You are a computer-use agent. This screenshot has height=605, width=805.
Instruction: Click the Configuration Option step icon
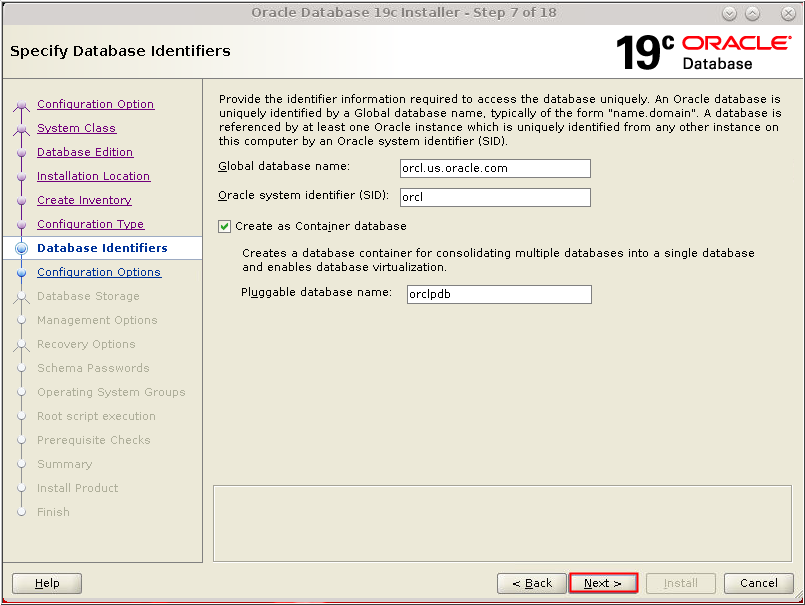pyautogui.click(x=24, y=104)
